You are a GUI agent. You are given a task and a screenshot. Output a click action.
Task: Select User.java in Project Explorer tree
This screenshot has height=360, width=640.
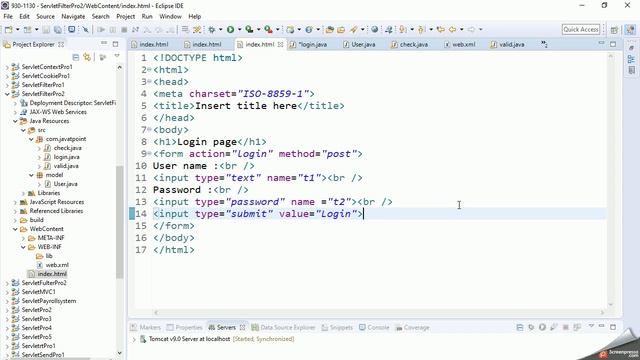[x=66, y=184]
